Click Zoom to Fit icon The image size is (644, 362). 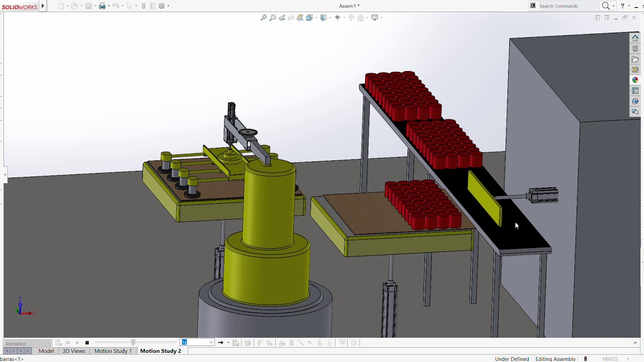tap(263, 18)
